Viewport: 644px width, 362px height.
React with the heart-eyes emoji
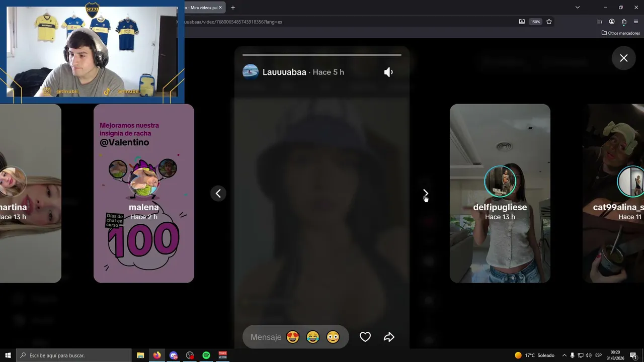tap(292, 337)
